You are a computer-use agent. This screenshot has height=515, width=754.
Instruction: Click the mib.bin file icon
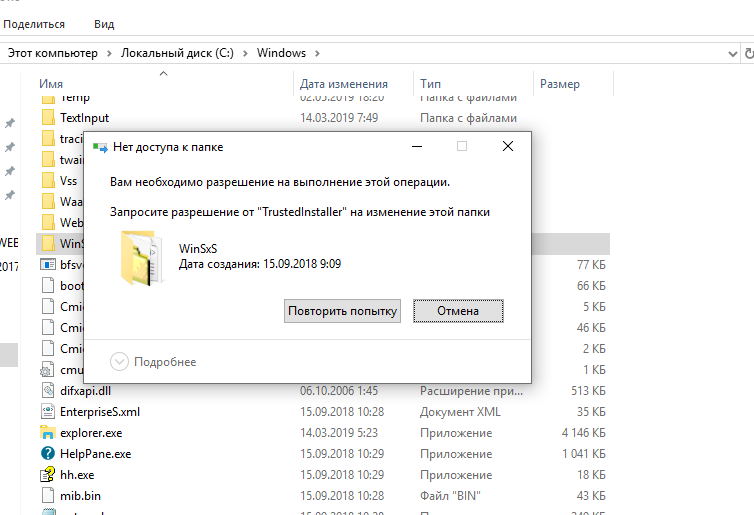point(48,495)
